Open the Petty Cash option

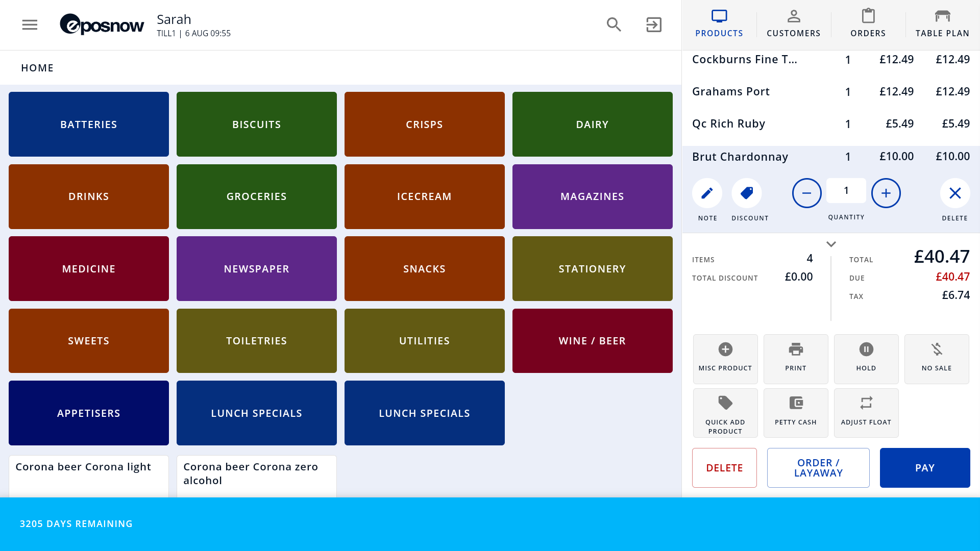pos(796,413)
